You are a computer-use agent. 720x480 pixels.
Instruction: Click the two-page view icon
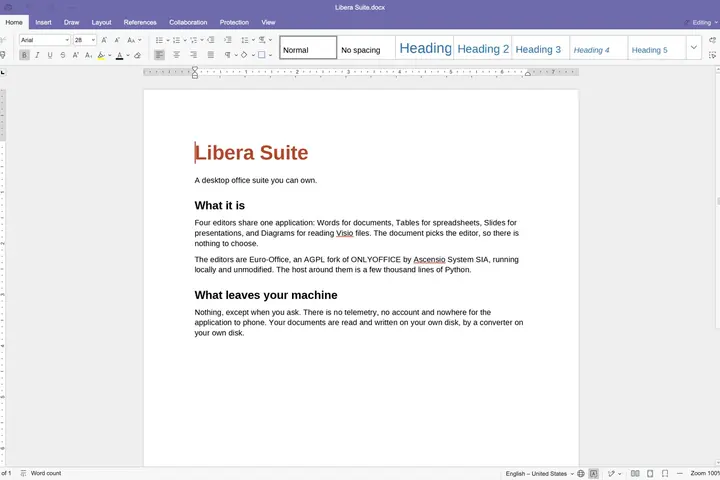click(635, 474)
